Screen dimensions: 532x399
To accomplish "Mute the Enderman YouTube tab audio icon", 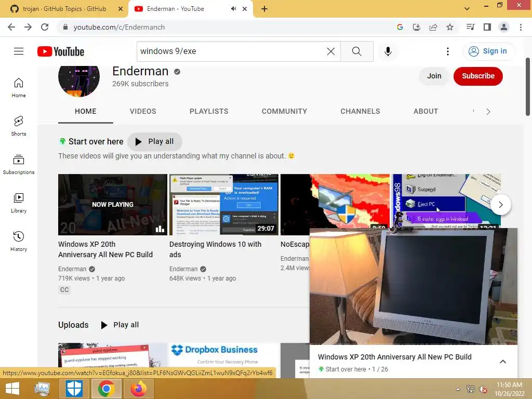I will point(233,9).
